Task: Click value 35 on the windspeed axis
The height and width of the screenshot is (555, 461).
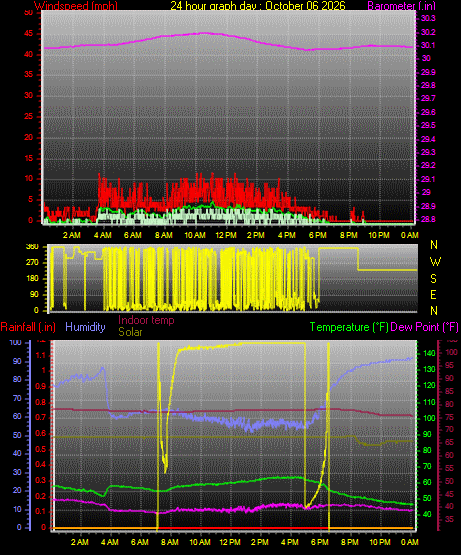Action: pos(28,75)
